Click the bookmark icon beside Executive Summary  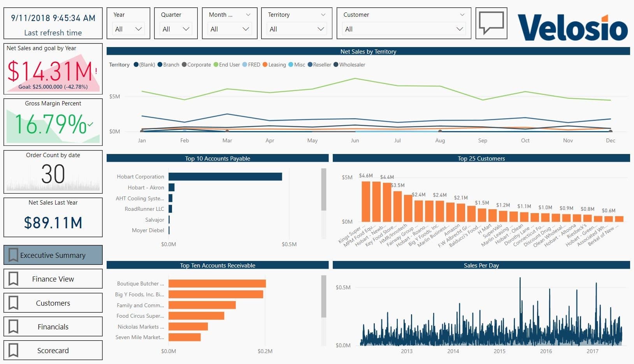coord(13,255)
